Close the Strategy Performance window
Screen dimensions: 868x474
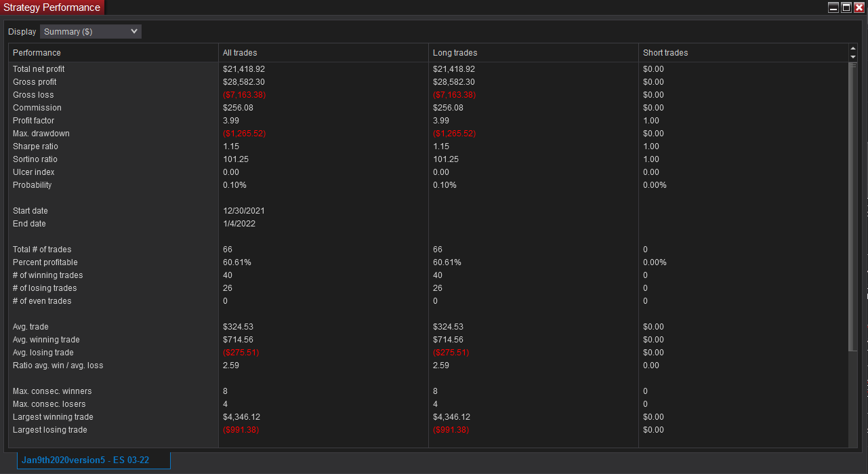[859, 7]
